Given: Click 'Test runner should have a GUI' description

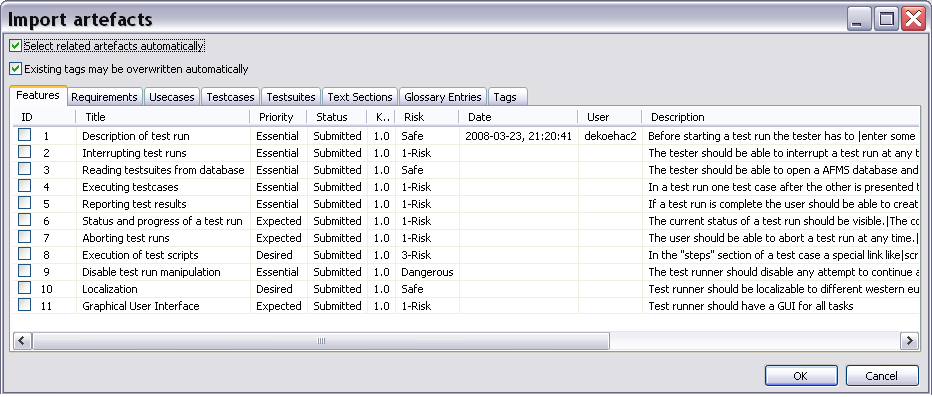Looking at the screenshot, I should (751, 306).
